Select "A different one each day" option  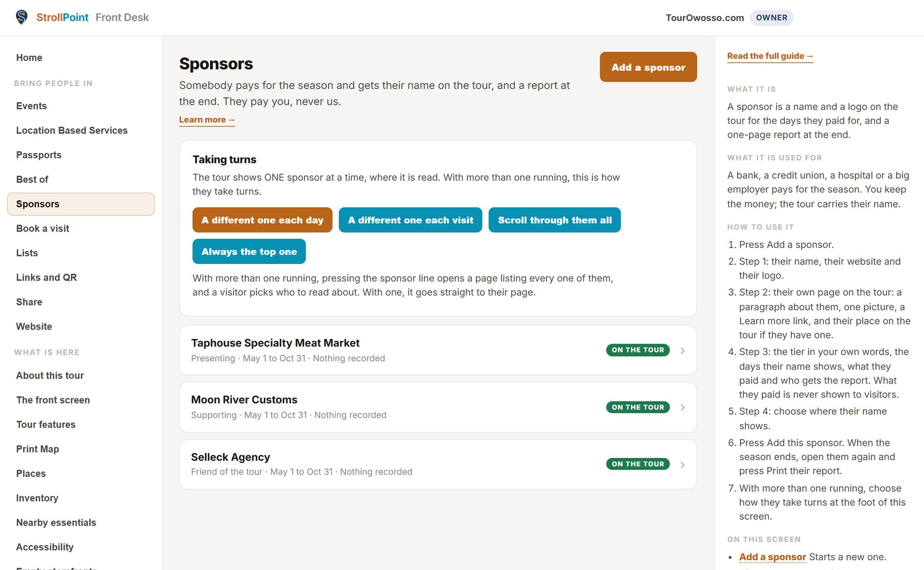tap(262, 220)
